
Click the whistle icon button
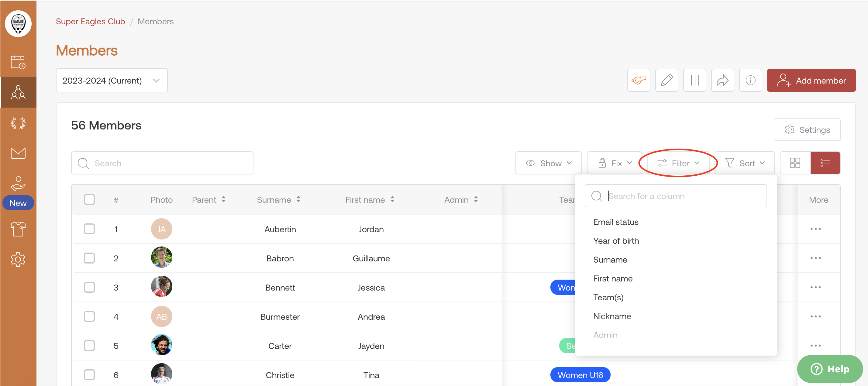[639, 80]
